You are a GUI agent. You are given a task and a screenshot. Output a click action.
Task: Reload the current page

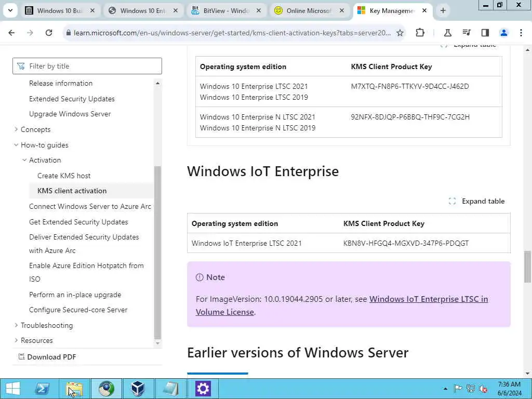point(49,33)
